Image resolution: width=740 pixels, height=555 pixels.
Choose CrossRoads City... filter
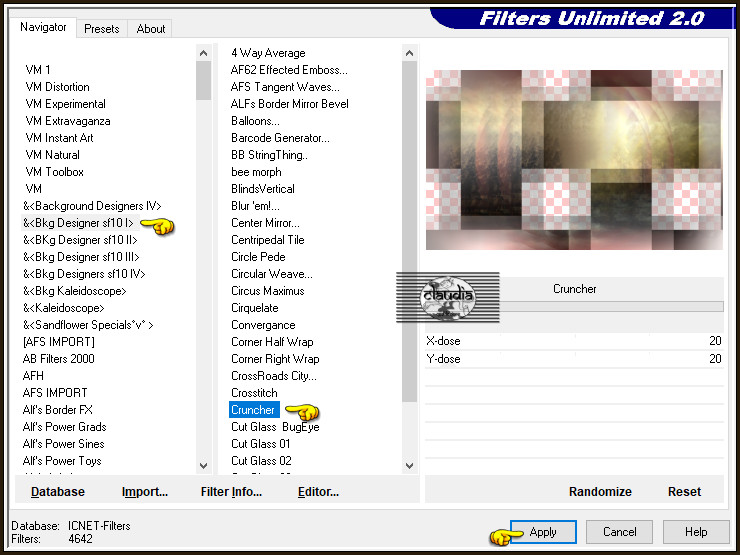point(274,376)
